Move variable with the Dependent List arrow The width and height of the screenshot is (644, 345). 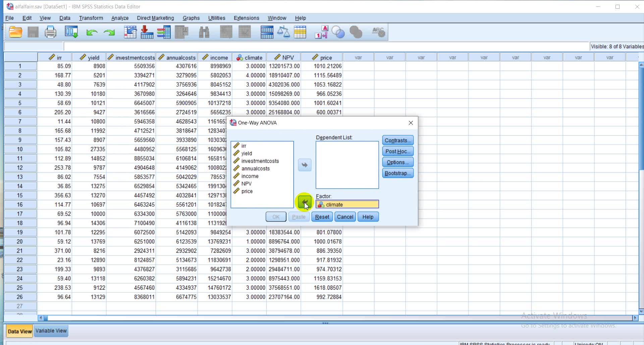pyautogui.click(x=305, y=165)
